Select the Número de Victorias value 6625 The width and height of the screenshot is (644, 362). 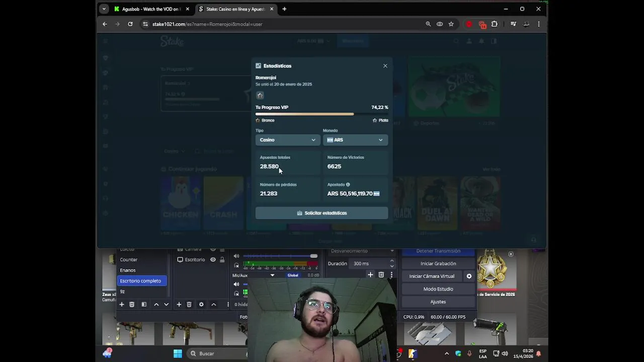[334, 166]
